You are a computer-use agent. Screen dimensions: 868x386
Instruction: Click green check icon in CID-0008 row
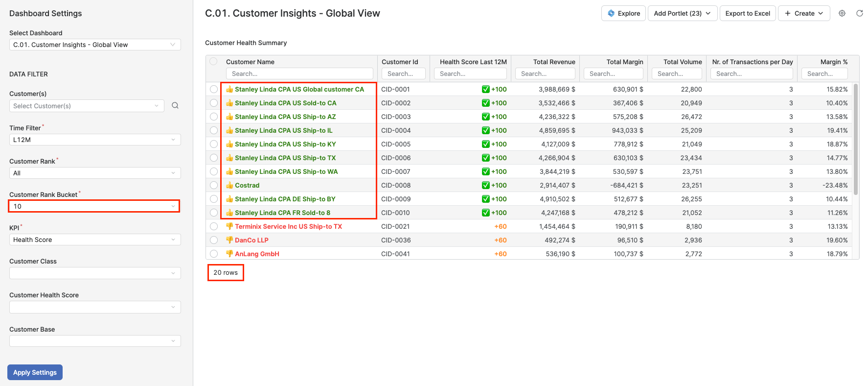click(x=486, y=185)
